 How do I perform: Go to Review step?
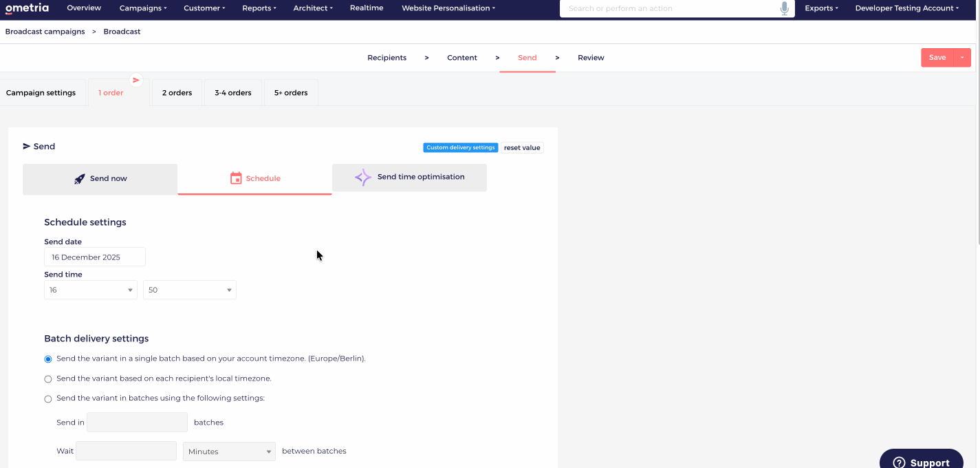pos(591,58)
